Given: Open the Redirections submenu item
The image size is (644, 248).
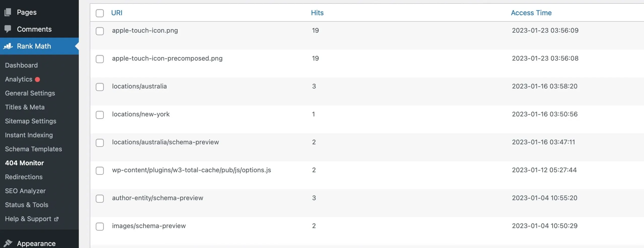Looking at the screenshot, I should [24, 177].
